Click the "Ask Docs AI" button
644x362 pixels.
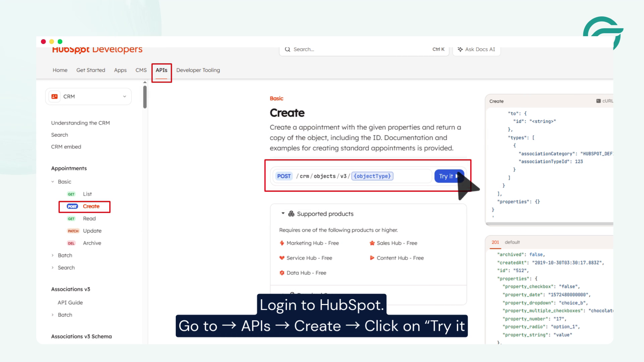tap(476, 49)
